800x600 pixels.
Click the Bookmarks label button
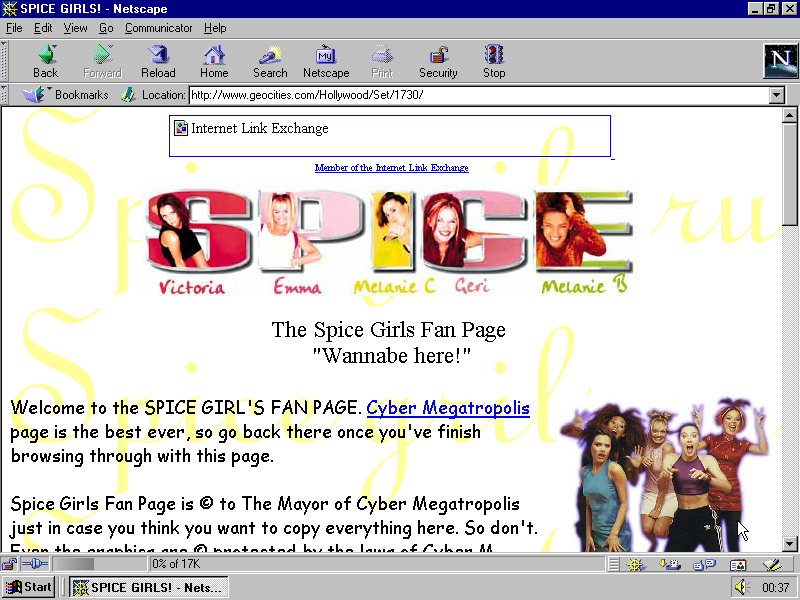point(82,94)
